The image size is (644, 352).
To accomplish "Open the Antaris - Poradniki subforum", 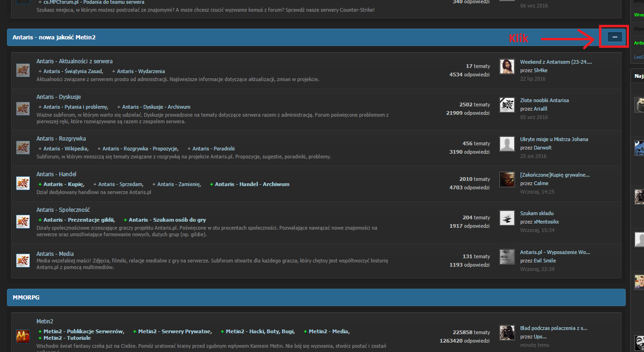I will click(214, 149).
